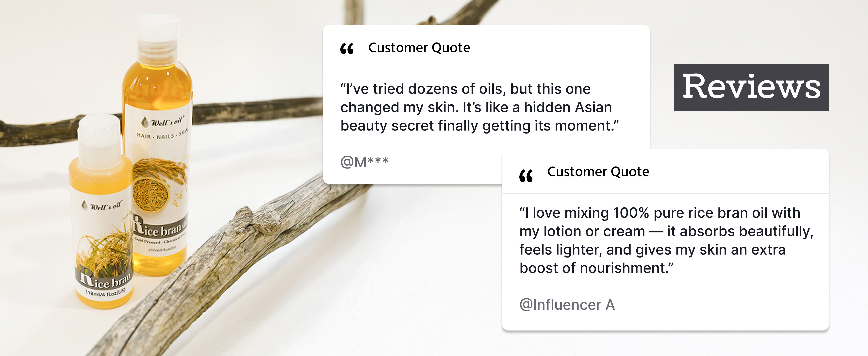Click the oil drop logo on the small bottle
The width and height of the screenshot is (868, 356).
(x=85, y=204)
